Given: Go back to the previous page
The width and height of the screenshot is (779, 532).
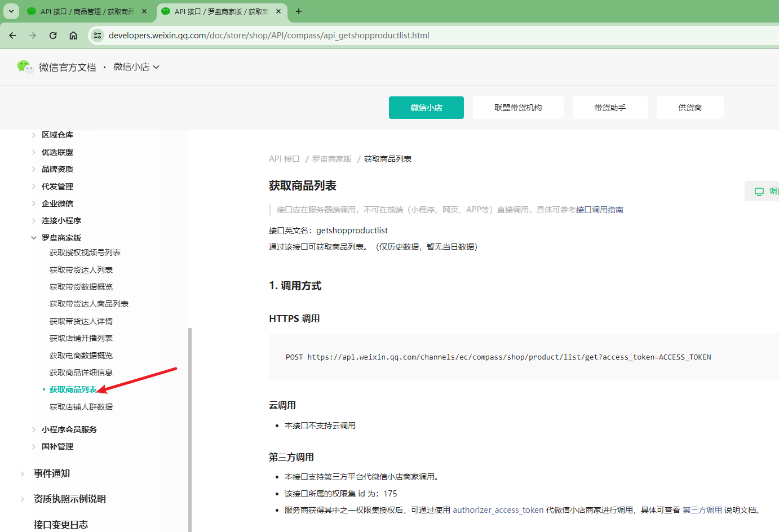Looking at the screenshot, I should click(12, 36).
